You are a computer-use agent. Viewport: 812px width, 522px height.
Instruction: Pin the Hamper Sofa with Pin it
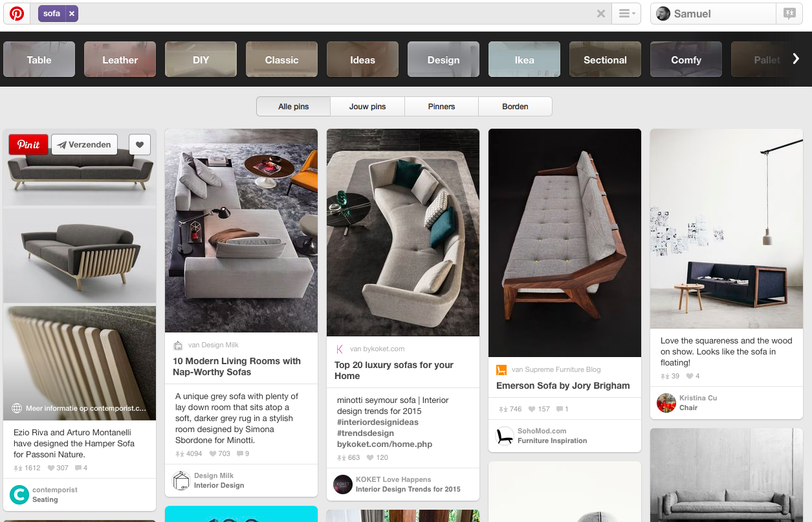click(28, 145)
